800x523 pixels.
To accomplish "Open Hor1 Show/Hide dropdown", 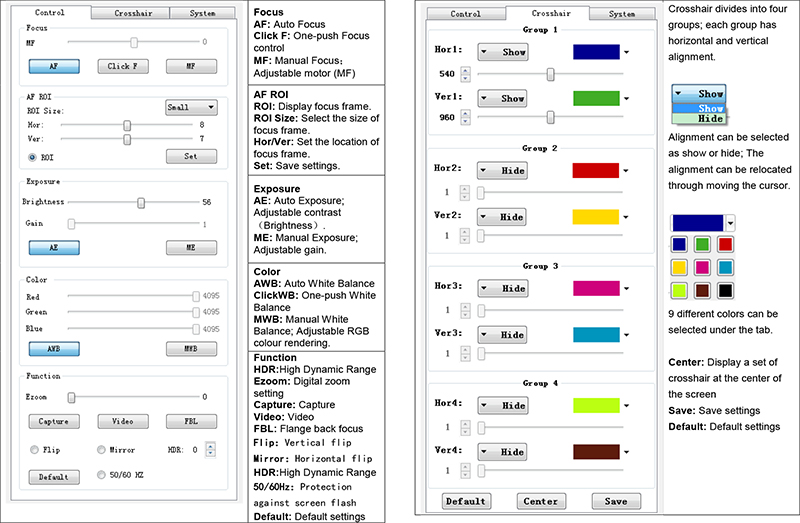I will pyautogui.click(x=503, y=52).
